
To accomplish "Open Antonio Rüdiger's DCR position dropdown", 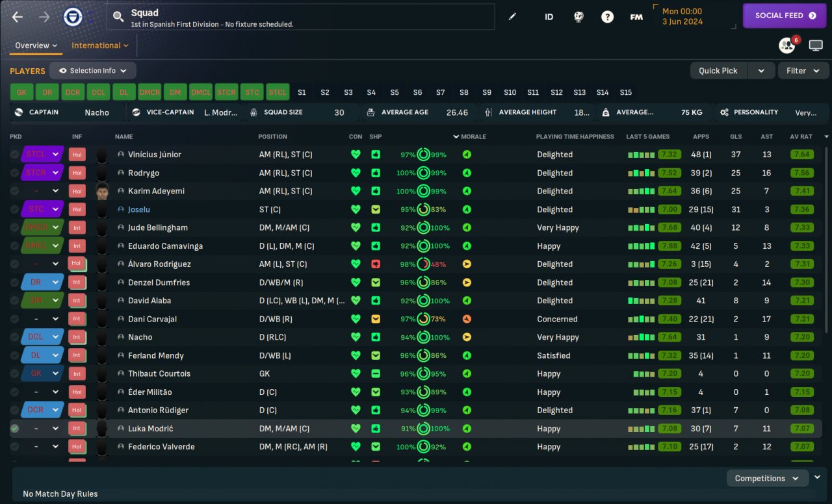I will (42, 410).
